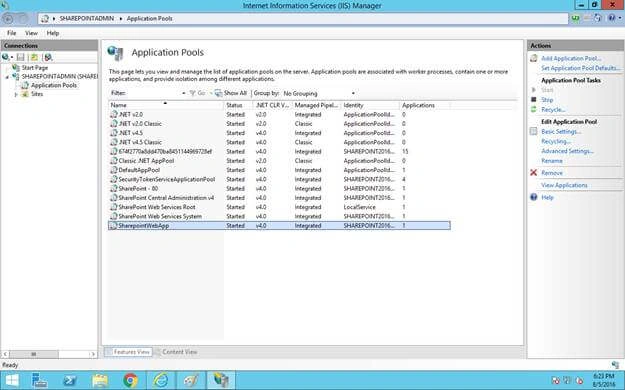Select SharePoint Web Services System row
Screen dimensions: 625x390
[279, 216]
